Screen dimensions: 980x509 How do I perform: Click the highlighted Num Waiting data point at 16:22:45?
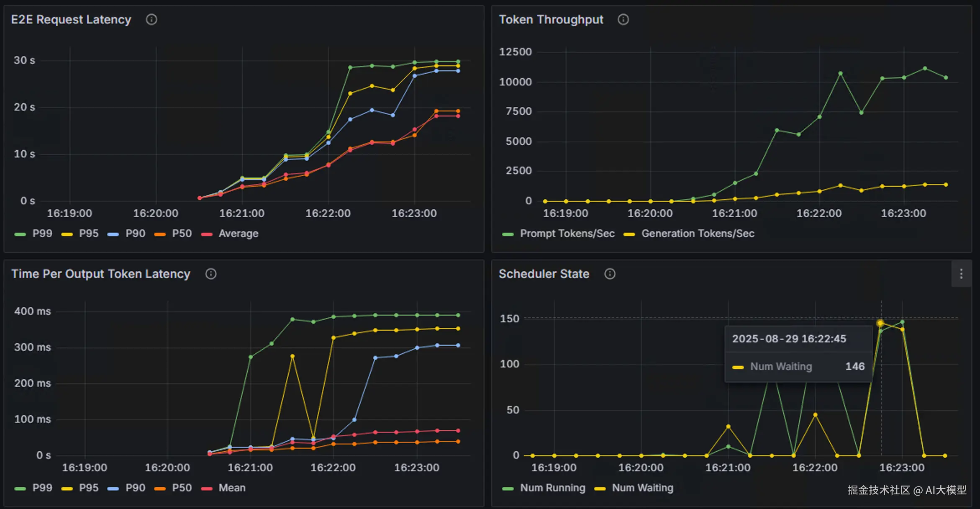coord(880,323)
